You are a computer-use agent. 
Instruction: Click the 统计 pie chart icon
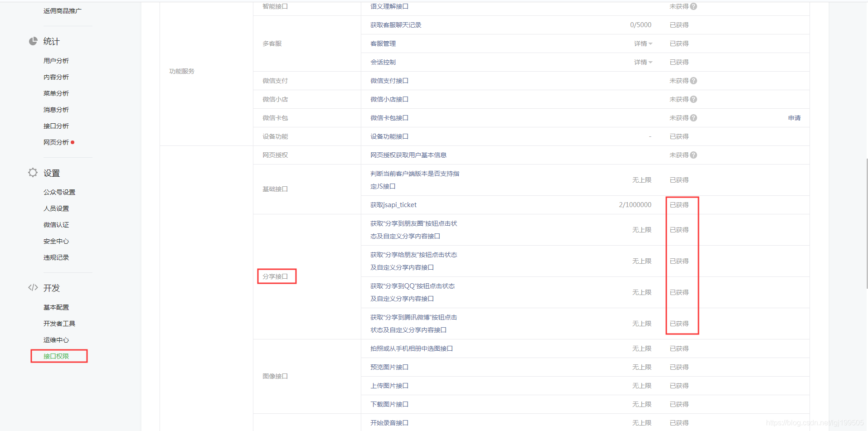pos(33,41)
